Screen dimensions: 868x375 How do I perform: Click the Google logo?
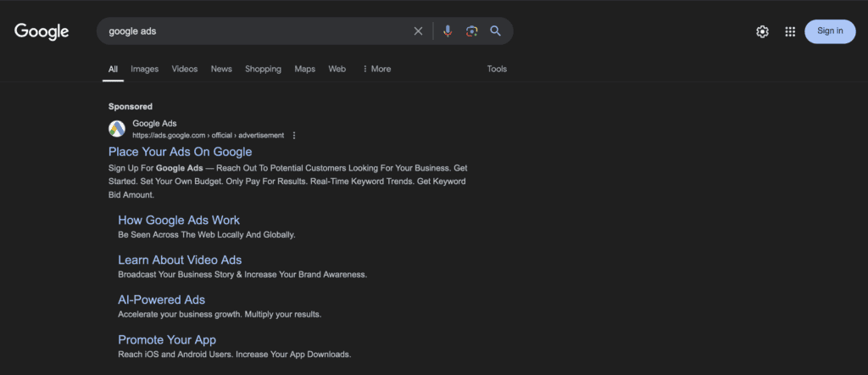[x=42, y=31]
